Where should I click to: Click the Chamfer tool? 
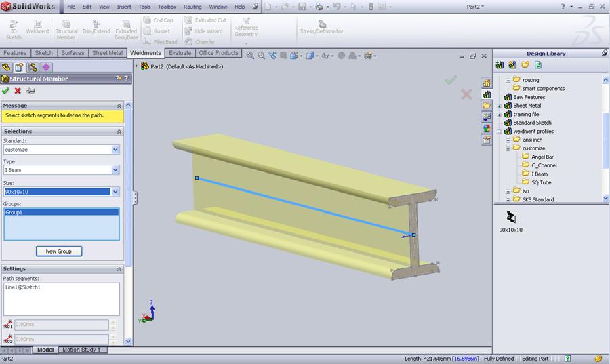tap(199, 41)
